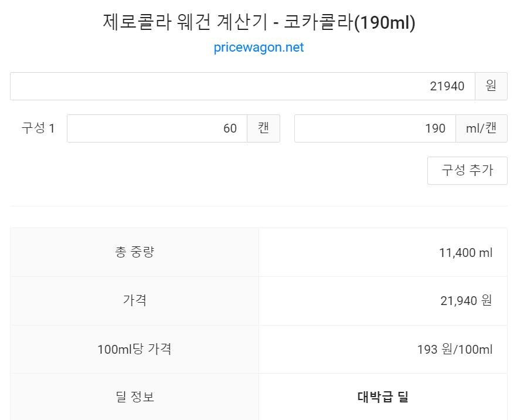517x420 pixels.
Task: Select the 100ml당 가격 row label
Action: (135, 349)
